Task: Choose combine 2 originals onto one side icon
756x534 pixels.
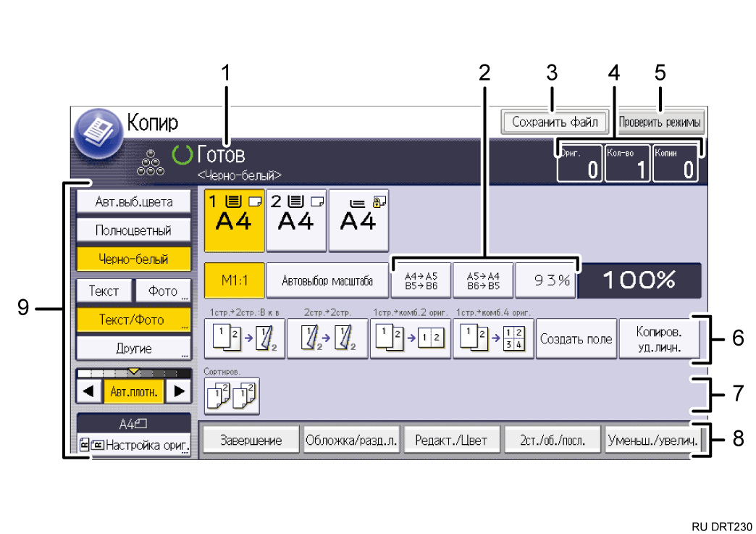Action: pyautogui.click(x=409, y=338)
